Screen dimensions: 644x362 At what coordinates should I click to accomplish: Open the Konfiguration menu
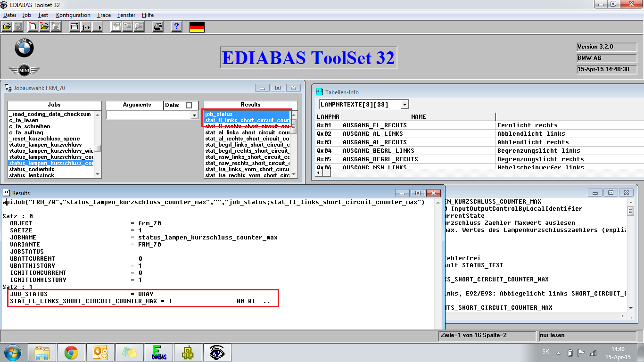[73, 15]
